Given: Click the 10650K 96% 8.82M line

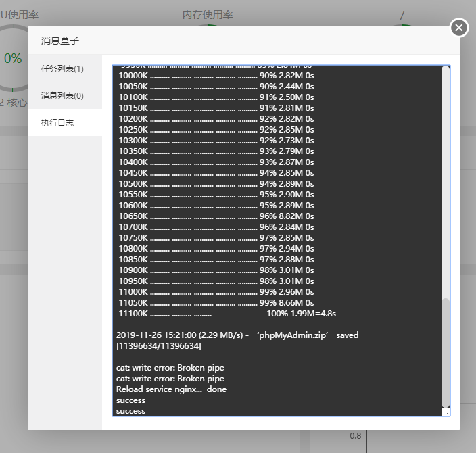Looking at the screenshot, I should point(216,216).
